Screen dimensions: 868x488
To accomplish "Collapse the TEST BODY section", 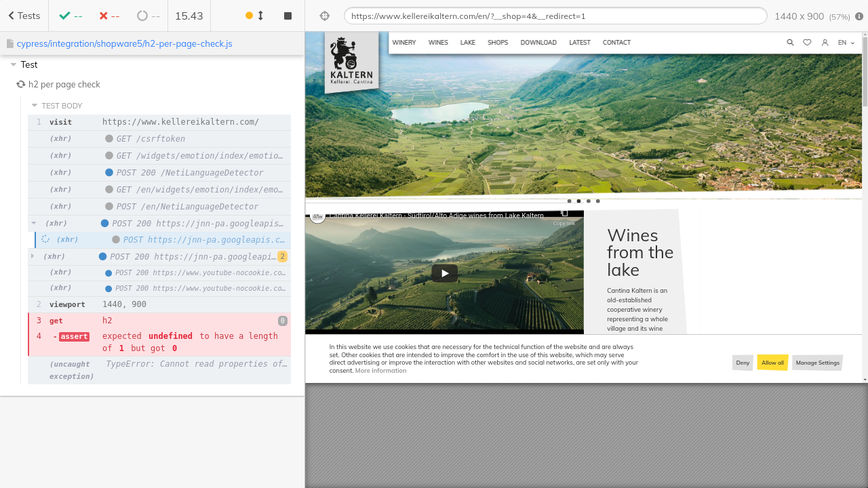I will (x=35, y=106).
